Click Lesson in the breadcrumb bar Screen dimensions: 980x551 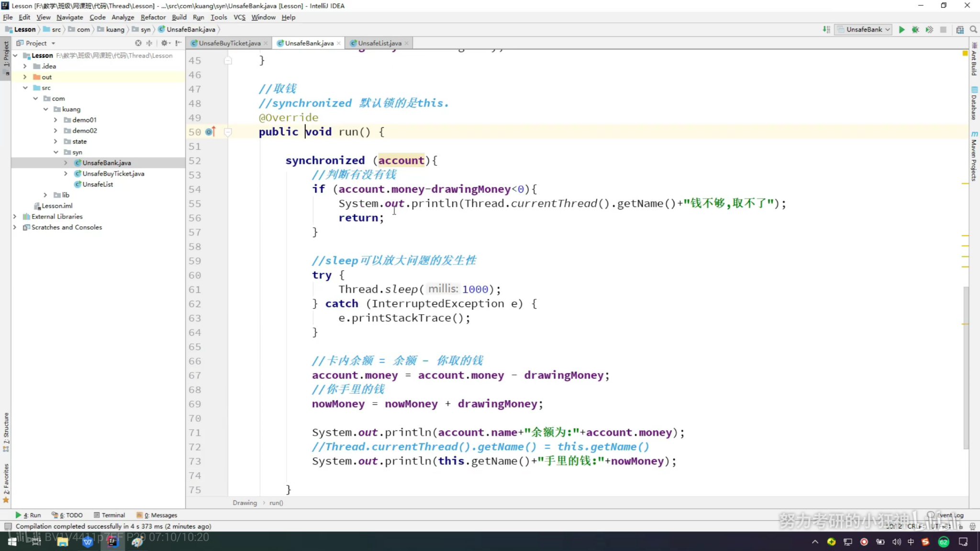[x=21, y=30]
